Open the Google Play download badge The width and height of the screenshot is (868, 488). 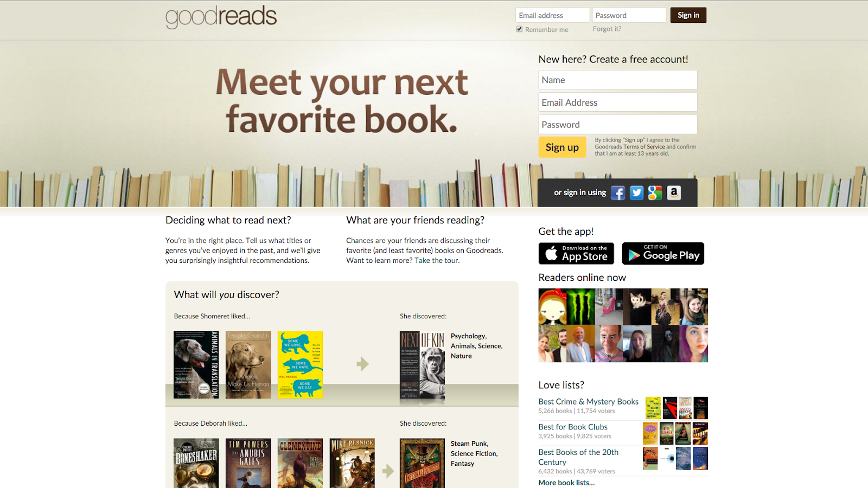pos(663,253)
